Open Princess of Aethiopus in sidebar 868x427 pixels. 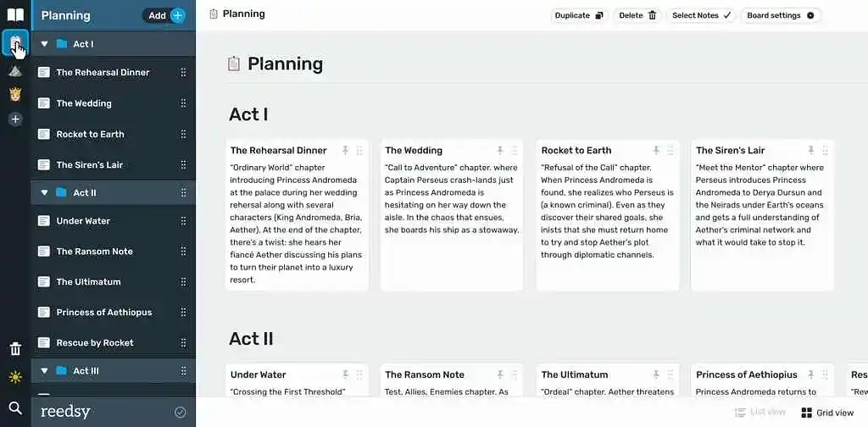pyautogui.click(x=103, y=313)
